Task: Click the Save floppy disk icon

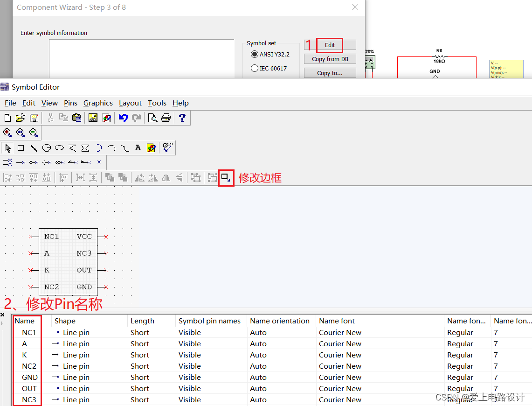Action: pos(34,118)
